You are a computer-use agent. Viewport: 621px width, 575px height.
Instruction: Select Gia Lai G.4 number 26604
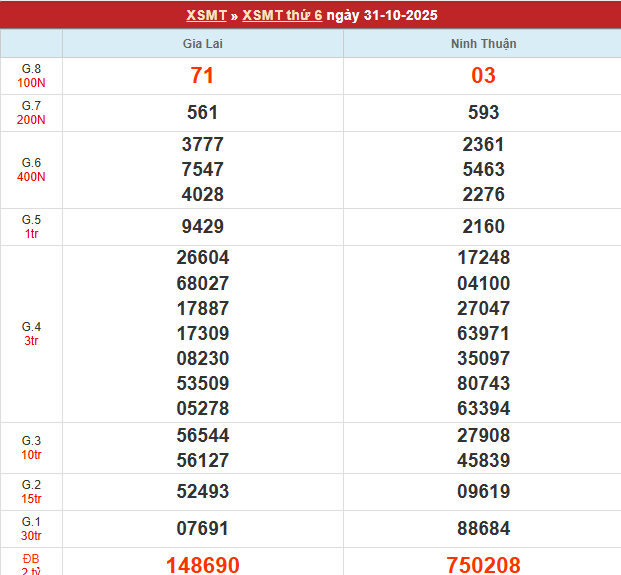click(202, 258)
